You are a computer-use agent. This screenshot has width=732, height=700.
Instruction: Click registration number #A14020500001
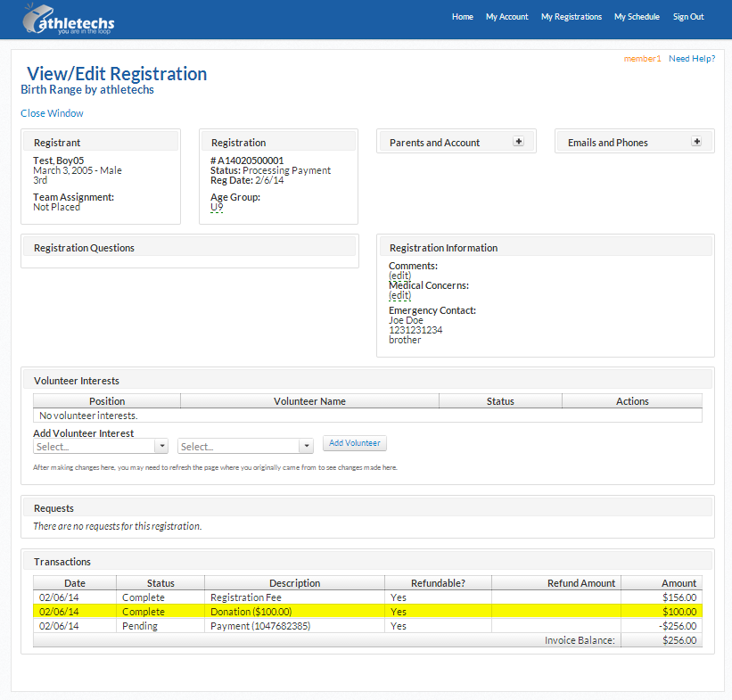[247, 161]
